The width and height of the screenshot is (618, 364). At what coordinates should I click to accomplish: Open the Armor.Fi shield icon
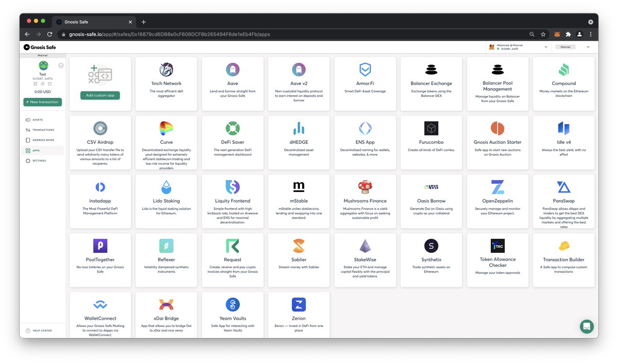click(x=365, y=70)
